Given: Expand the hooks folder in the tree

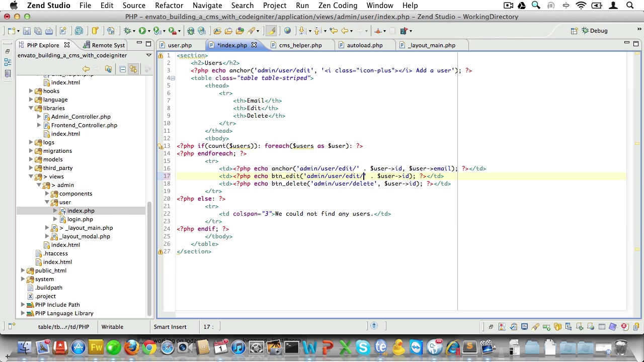Looking at the screenshot, I should pyautogui.click(x=31, y=91).
